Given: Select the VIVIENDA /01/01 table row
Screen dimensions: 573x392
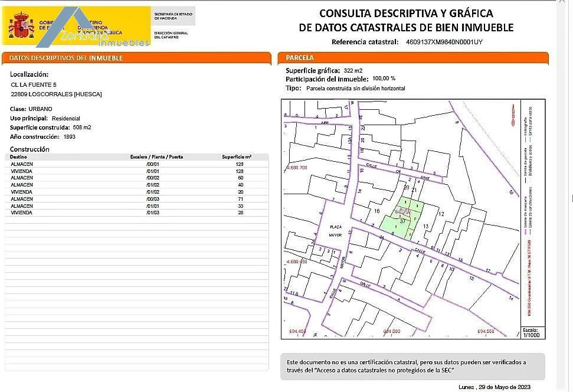Looking at the screenshot, I should (x=137, y=171).
